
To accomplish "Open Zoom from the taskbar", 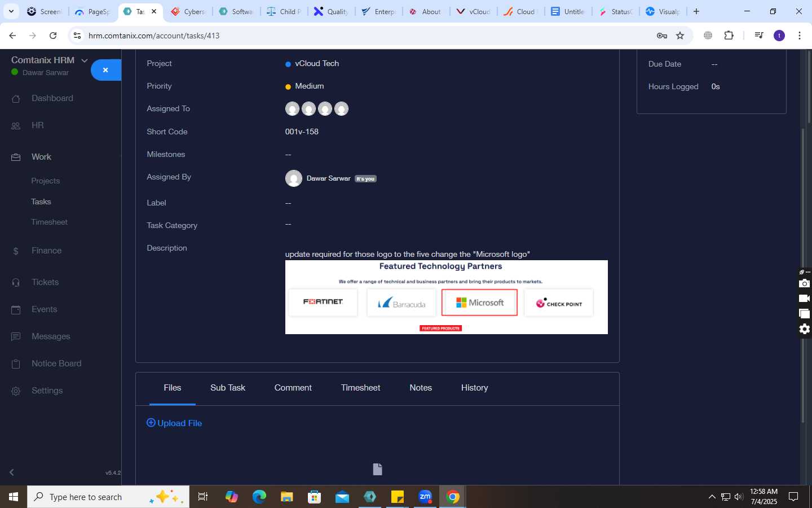I will (x=425, y=497).
